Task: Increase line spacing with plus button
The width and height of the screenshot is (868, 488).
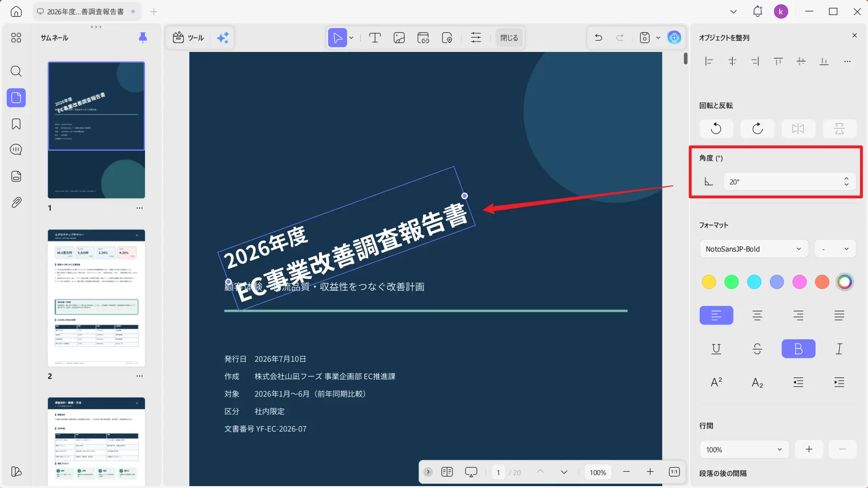Action: (x=809, y=449)
